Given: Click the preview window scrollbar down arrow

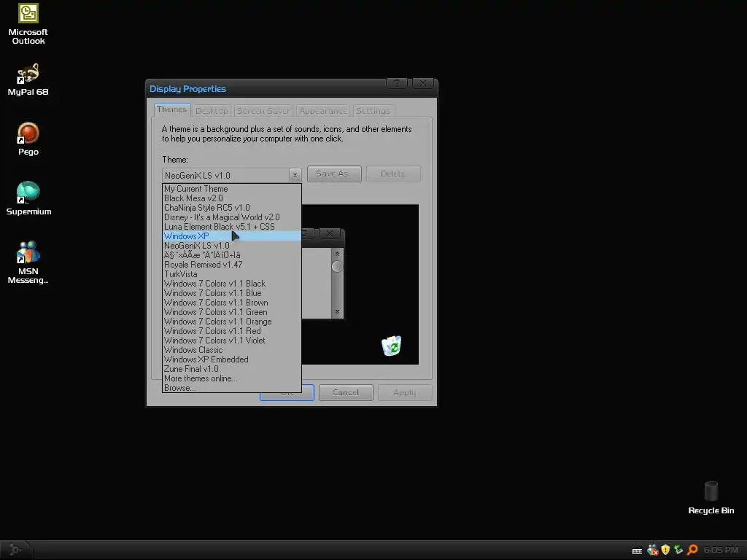Looking at the screenshot, I should point(337,312).
